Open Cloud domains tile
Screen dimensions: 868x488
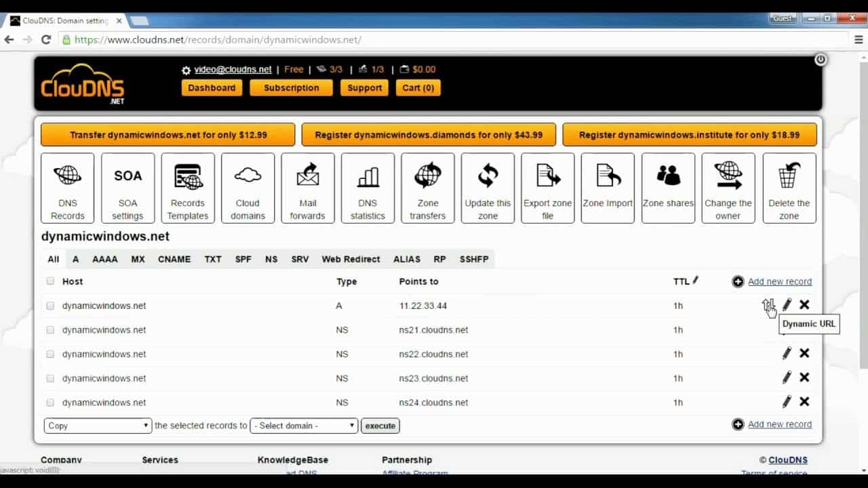pyautogui.click(x=248, y=188)
